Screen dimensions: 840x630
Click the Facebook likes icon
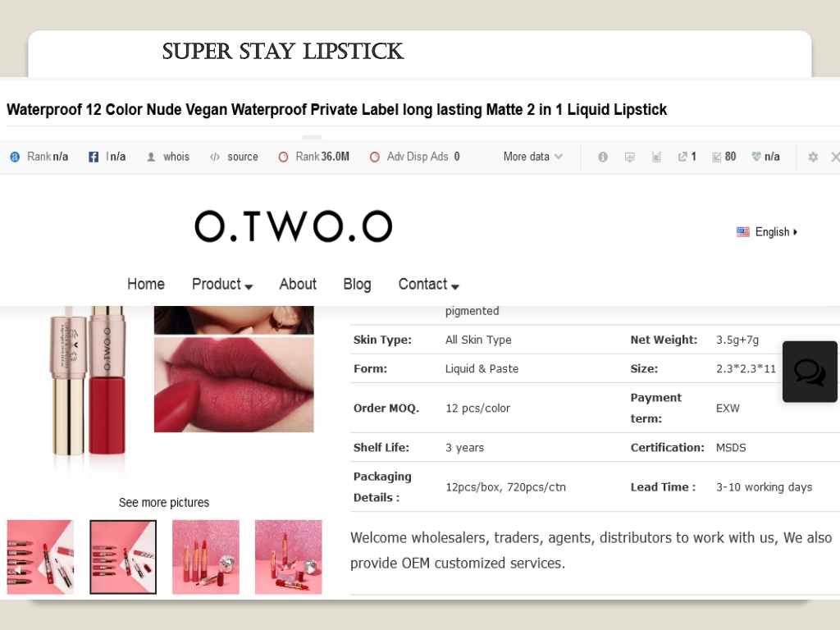coord(94,157)
